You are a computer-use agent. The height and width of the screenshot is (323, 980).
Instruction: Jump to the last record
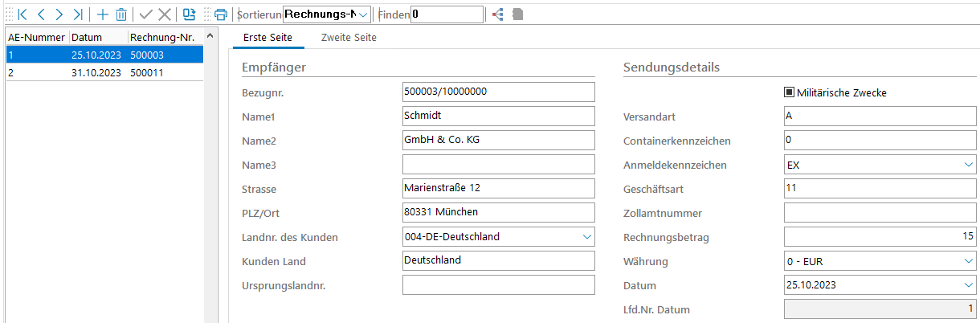(x=77, y=14)
